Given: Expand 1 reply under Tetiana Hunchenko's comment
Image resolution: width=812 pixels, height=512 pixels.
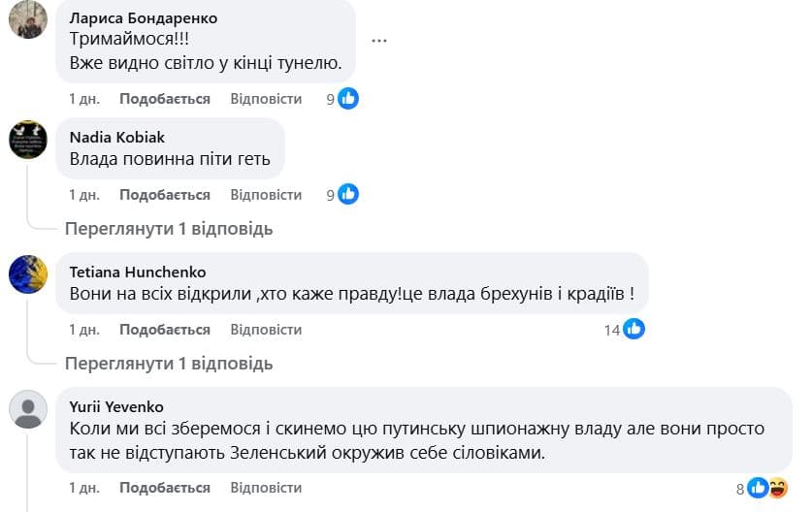Looking at the screenshot, I should pos(169,364).
